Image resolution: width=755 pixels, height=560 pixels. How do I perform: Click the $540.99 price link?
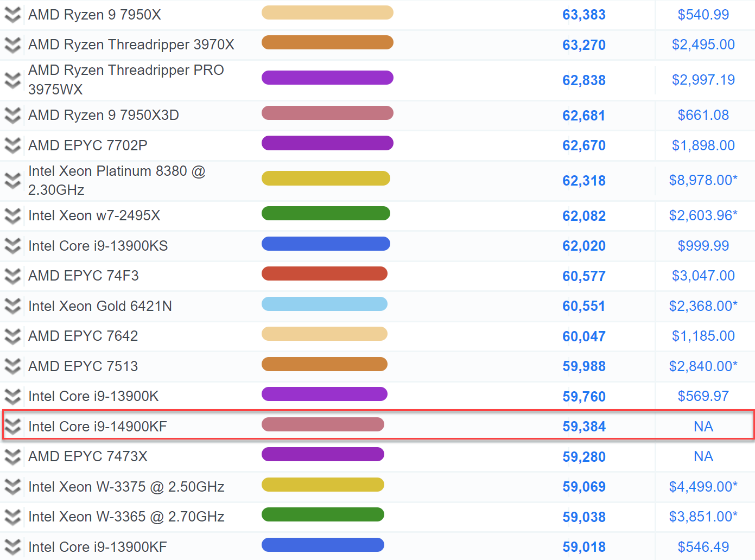pyautogui.click(x=703, y=15)
